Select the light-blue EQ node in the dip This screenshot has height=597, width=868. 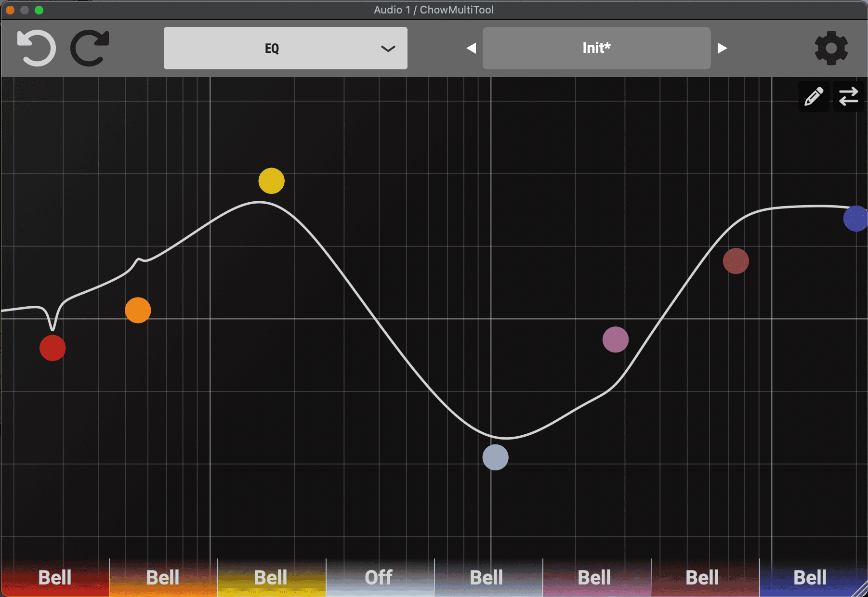tap(495, 457)
